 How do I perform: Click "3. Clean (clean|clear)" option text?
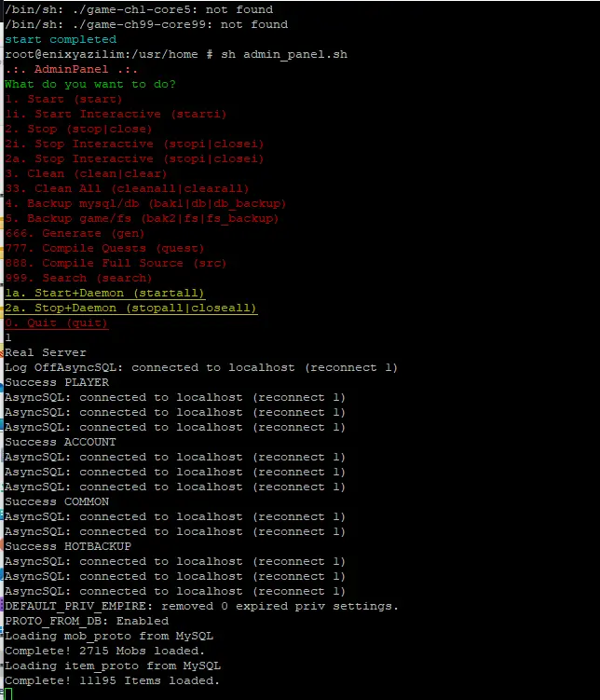[86, 173]
